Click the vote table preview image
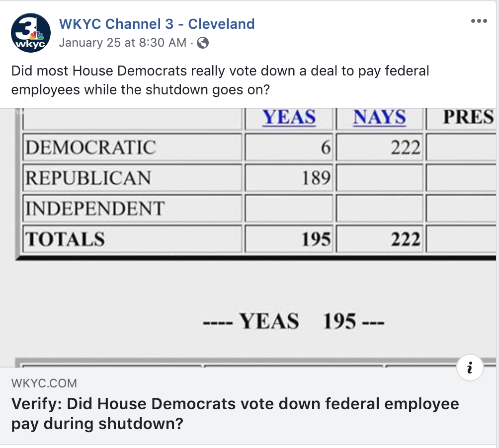The width and height of the screenshot is (499, 448). click(248, 237)
